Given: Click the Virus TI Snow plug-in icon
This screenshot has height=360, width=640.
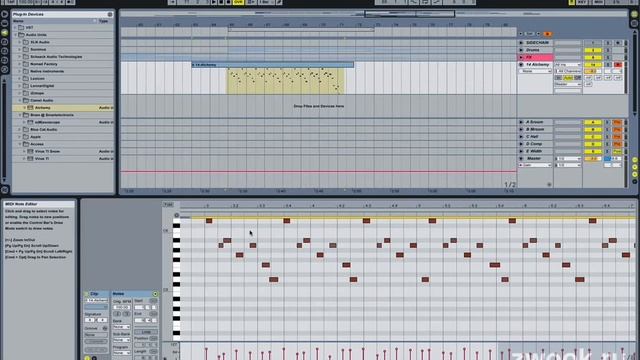Looking at the screenshot, I should pos(30,151).
